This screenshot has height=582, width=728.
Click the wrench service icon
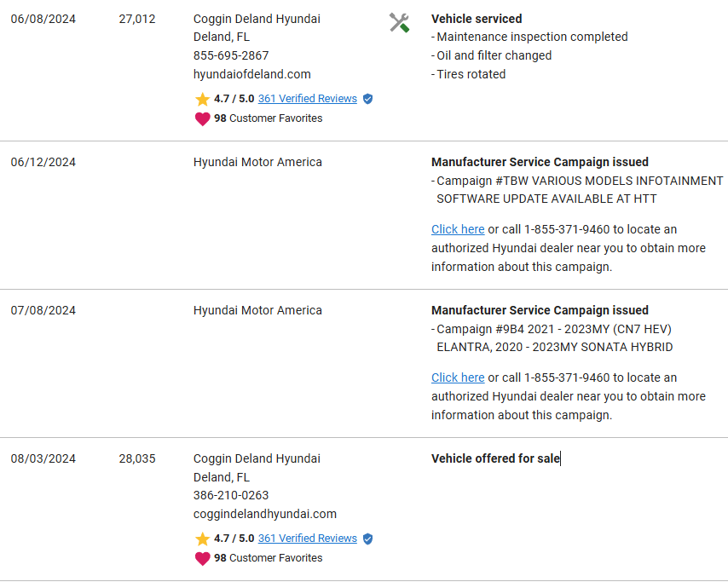pyautogui.click(x=399, y=22)
